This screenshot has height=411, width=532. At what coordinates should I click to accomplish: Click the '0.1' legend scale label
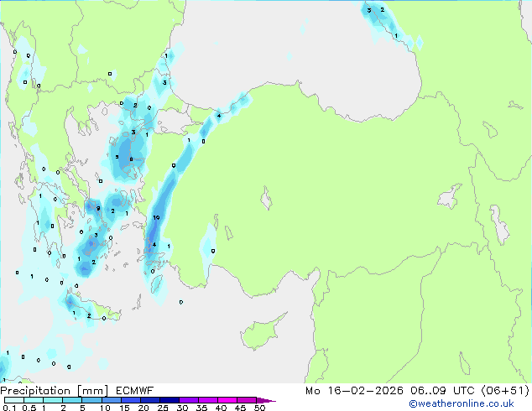pyautogui.click(x=9, y=408)
